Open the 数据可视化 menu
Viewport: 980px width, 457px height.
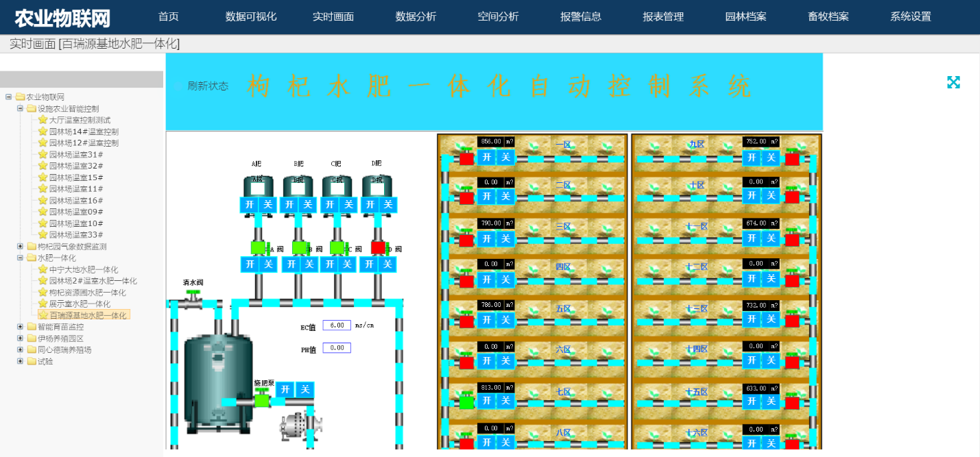coord(251,16)
